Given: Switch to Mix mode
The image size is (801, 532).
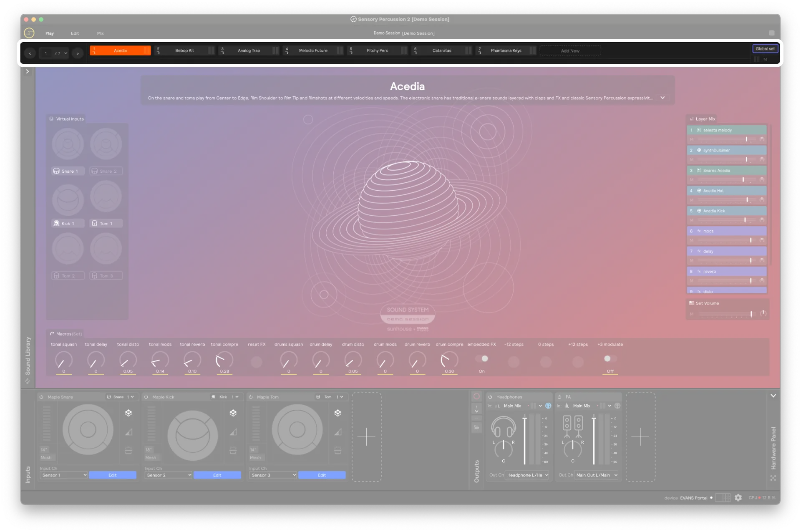Looking at the screenshot, I should (x=101, y=33).
